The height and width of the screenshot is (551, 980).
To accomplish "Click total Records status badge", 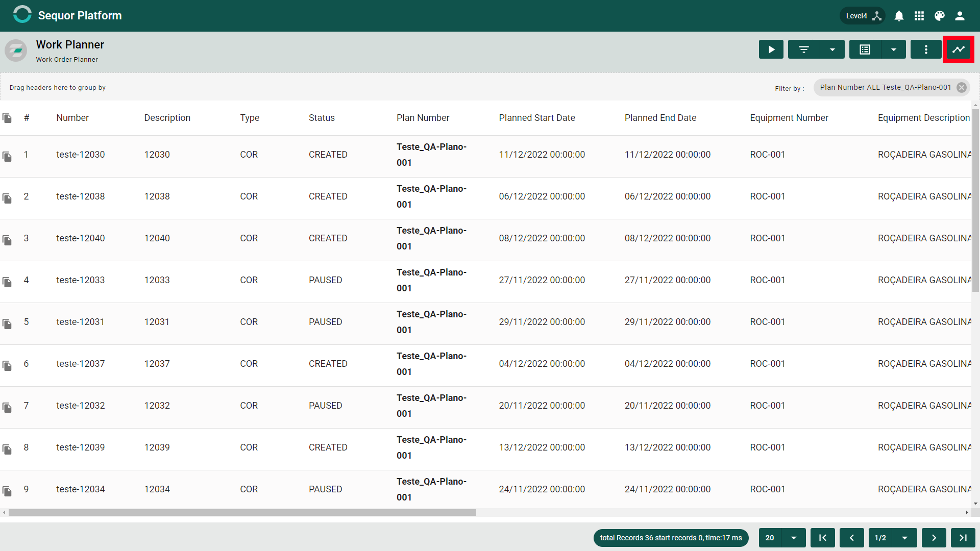I will point(671,538).
